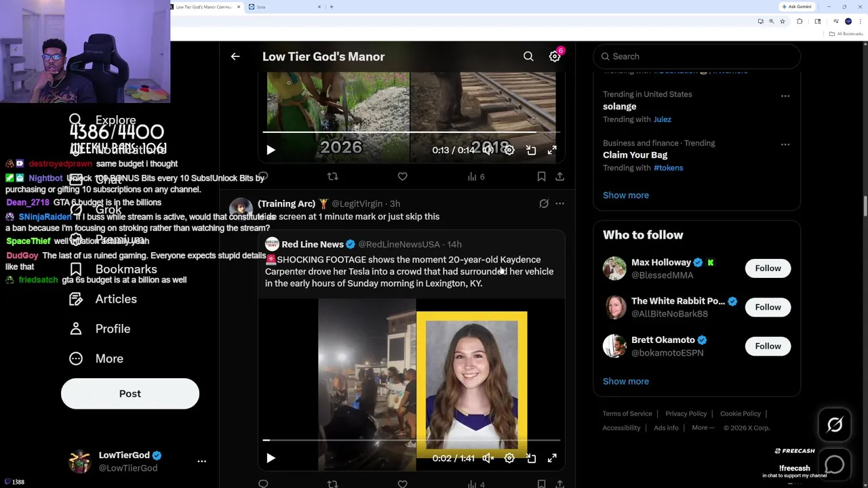Toggle mute on the Red Line News video
The width and height of the screenshot is (868, 488).
click(x=488, y=458)
